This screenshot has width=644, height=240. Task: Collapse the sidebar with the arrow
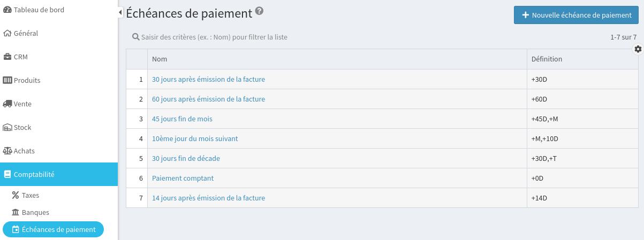pos(120,12)
